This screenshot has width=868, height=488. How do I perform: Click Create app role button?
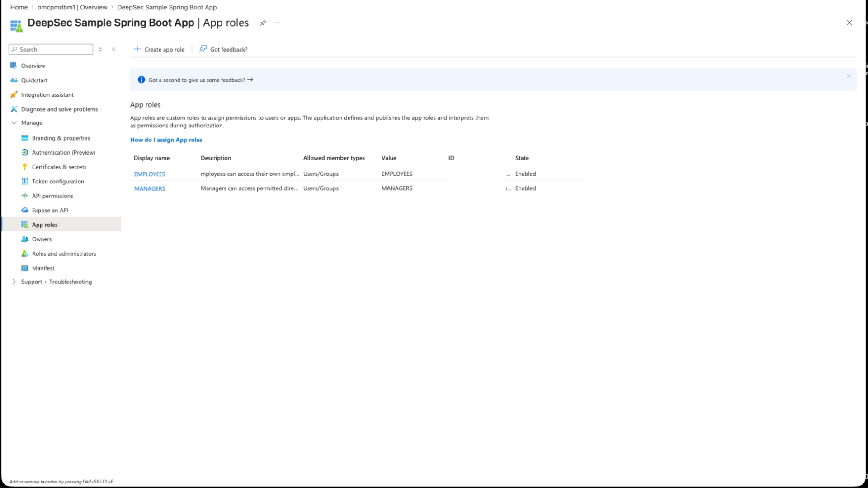pyautogui.click(x=159, y=49)
